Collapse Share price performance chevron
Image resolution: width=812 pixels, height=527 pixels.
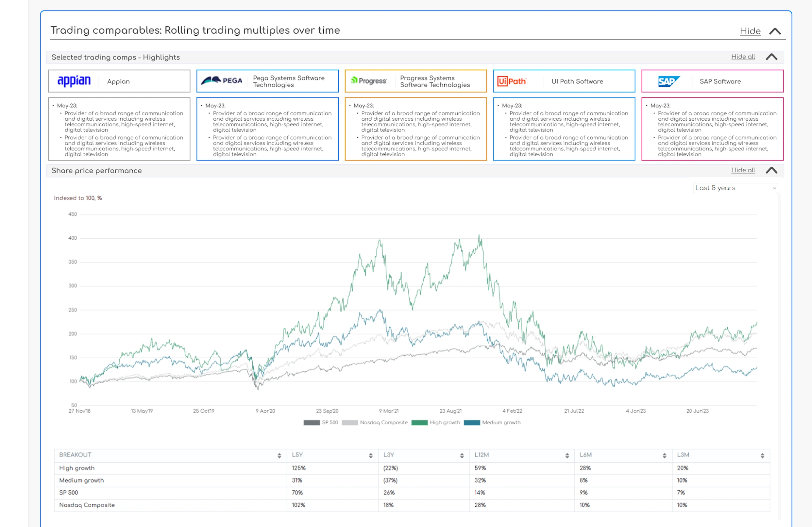pos(771,170)
